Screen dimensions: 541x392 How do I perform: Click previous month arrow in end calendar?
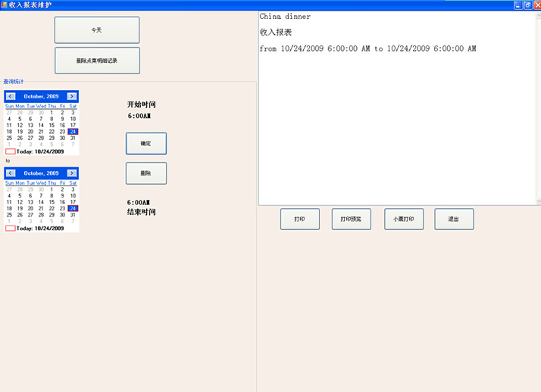click(x=11, y=173)
